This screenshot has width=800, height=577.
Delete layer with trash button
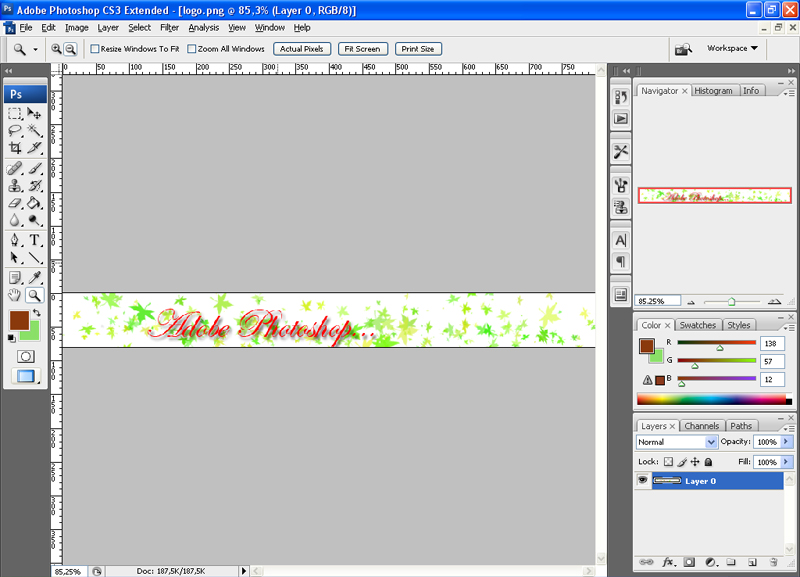tap(773, 562)
